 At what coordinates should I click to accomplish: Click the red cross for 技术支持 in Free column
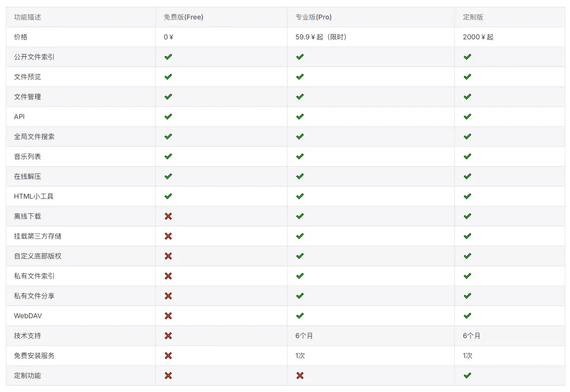[168, 336]
